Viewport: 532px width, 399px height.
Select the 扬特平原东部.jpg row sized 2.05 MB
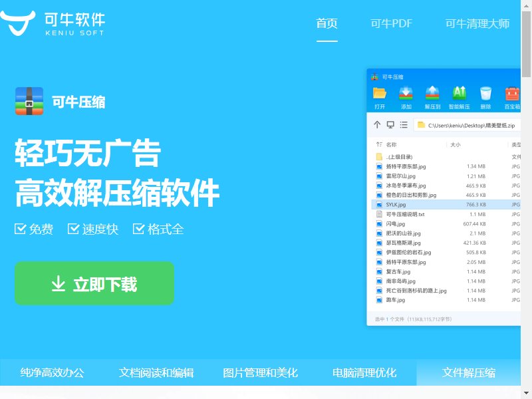coord(446,262)
